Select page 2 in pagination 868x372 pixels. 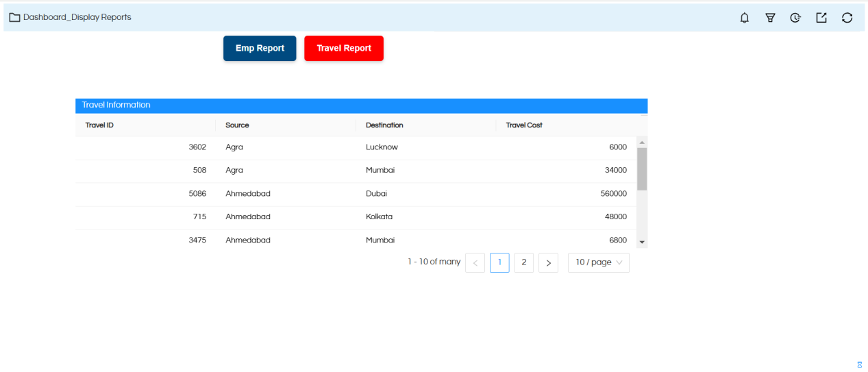point(524,263)
